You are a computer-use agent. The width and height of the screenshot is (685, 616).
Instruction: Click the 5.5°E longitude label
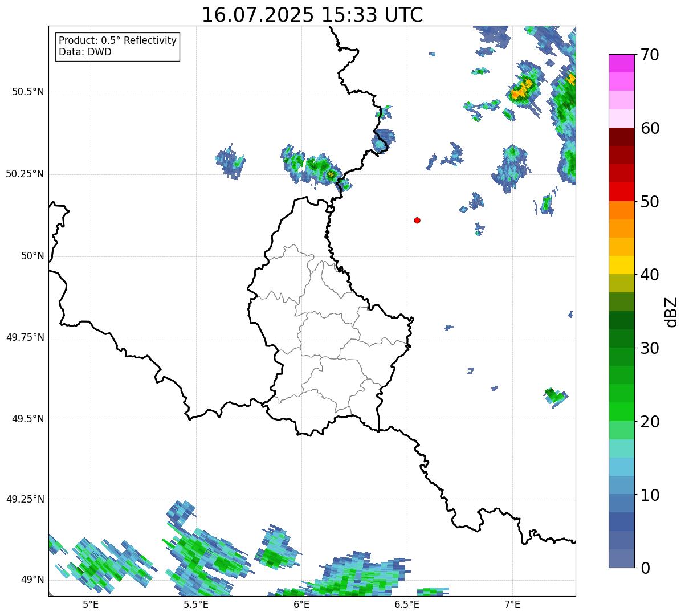(x=196, y=605)
